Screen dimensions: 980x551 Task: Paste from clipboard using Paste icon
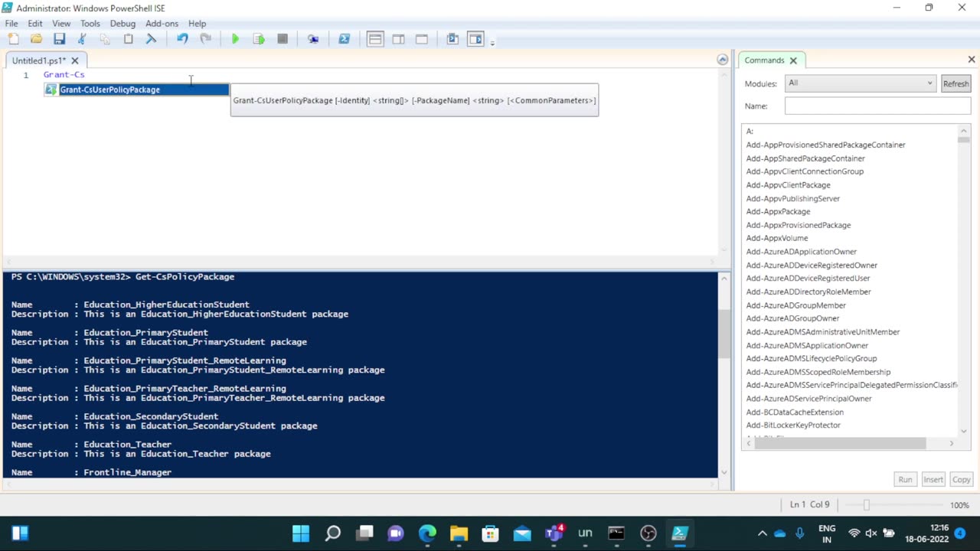(x=128, y=39)
